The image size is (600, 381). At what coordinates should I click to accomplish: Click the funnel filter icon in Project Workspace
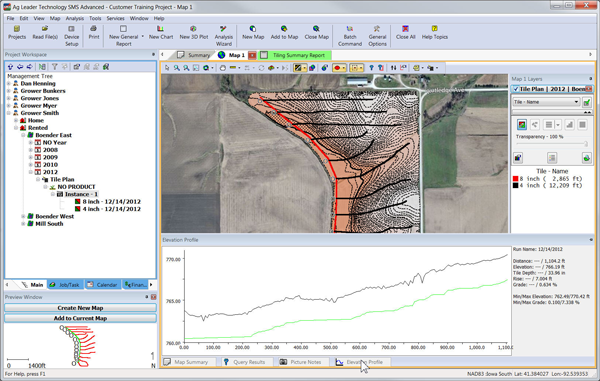click(x=55, y=67)
